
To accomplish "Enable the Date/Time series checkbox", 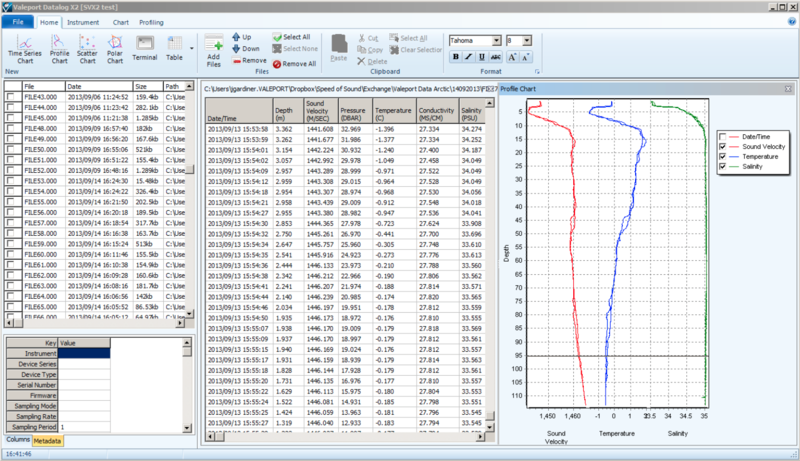I will click(x=724, y=136).
